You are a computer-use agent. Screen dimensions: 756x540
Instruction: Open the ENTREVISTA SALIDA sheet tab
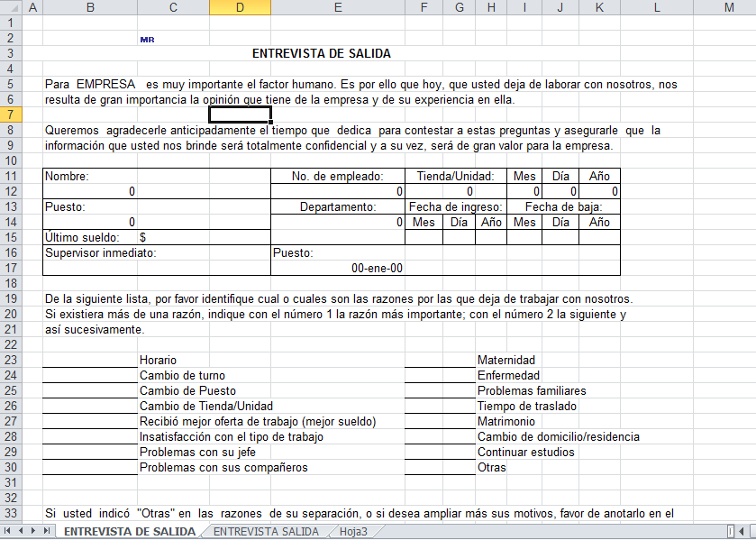(x=266, y=532)
